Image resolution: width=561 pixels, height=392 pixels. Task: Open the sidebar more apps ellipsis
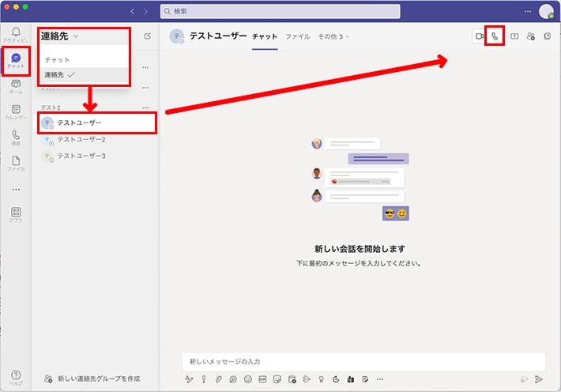(x=16, y=190)
